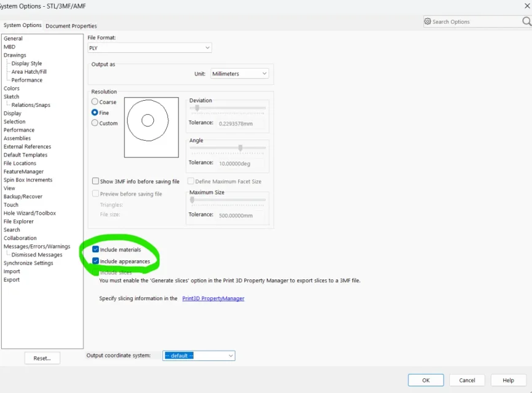Enable Show 3MF info before saving file
This screenshot has height=393, width=532.
95,182
